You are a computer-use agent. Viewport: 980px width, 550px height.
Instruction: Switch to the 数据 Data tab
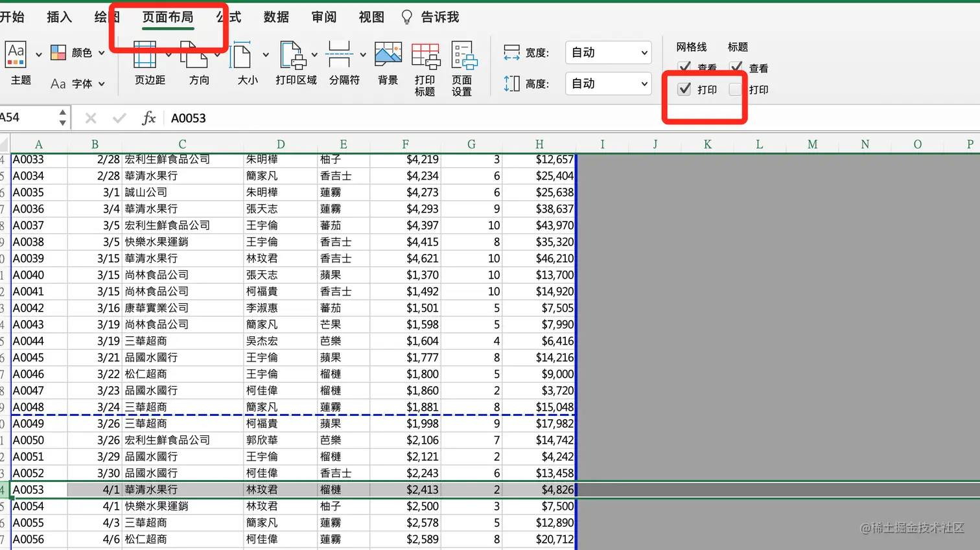(276, 17)
